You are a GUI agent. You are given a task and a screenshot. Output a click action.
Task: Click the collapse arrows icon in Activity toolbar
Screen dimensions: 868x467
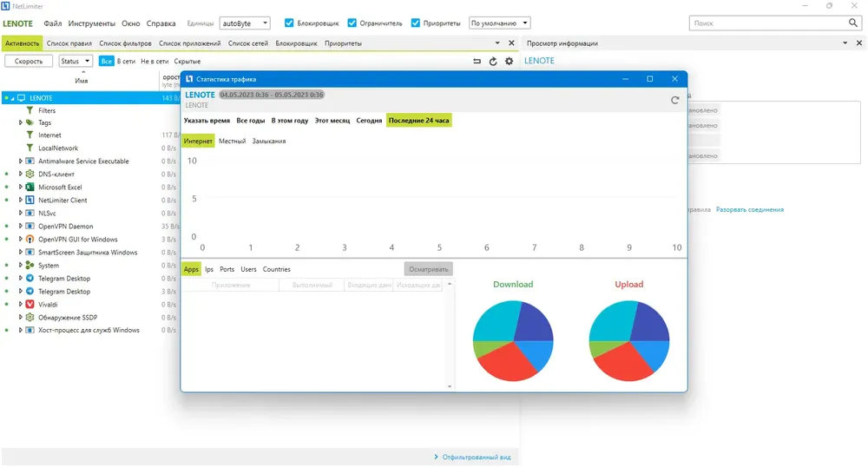point(477,62)
